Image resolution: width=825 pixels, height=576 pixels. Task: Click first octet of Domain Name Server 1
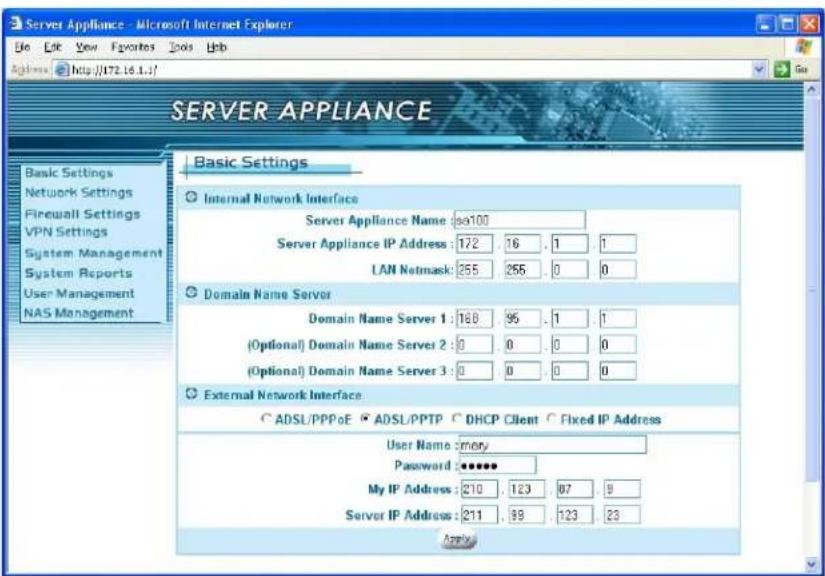pyautogui.click(x=475, y=318)
